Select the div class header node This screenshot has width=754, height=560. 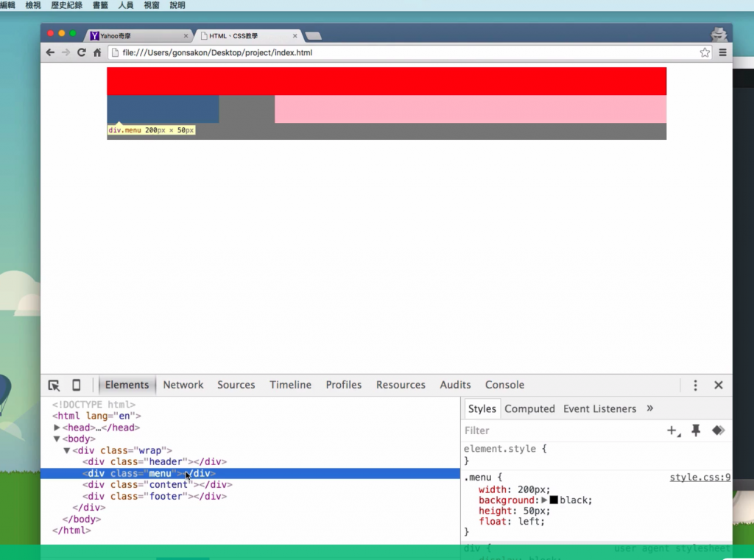(x=155, y=462)
